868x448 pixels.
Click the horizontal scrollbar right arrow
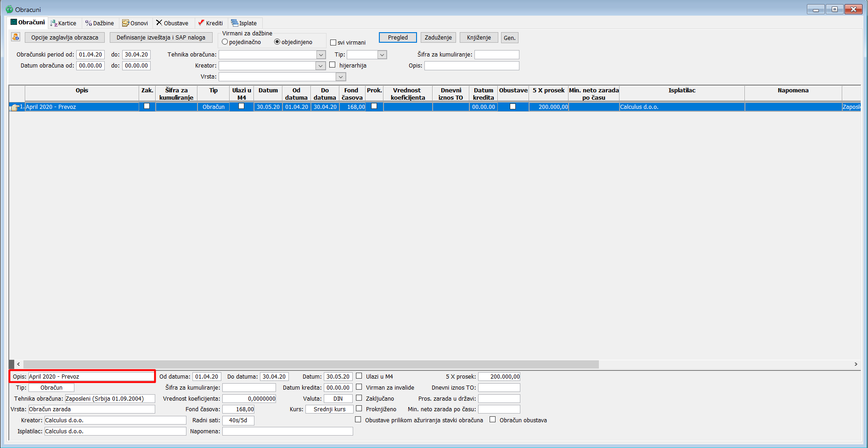click(x=856, y=364)
